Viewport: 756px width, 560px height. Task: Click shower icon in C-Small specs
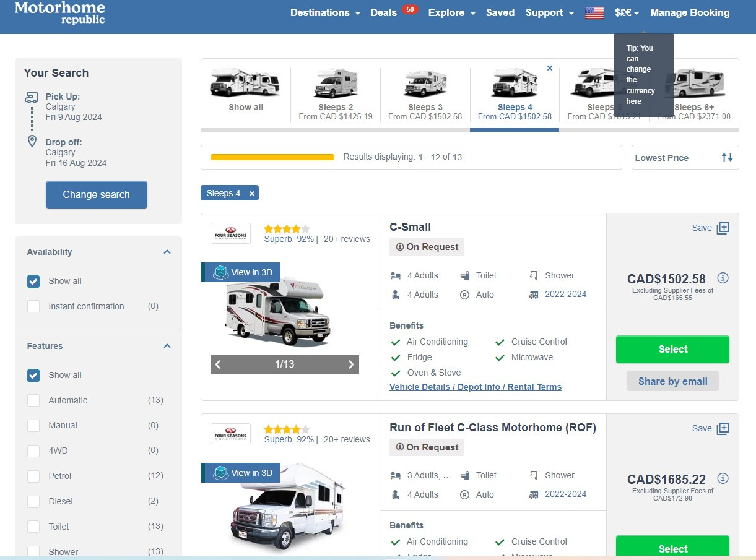pyautogui.click(x=534, y=275)
